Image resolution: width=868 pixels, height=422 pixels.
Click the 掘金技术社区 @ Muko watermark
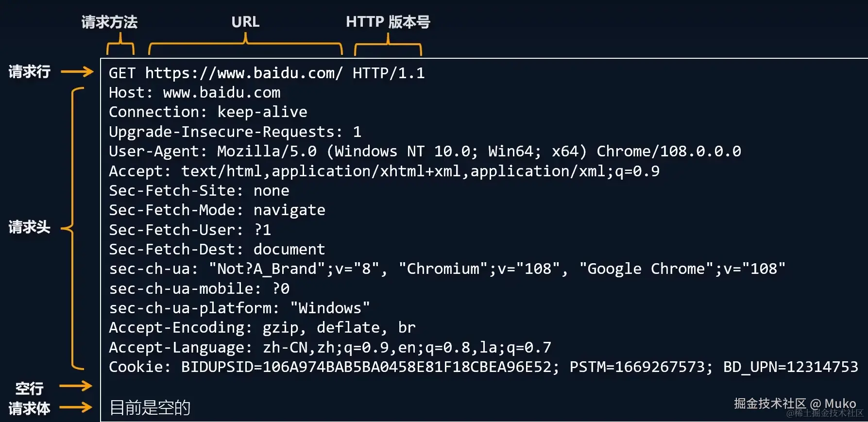click(x=795, y=404)
